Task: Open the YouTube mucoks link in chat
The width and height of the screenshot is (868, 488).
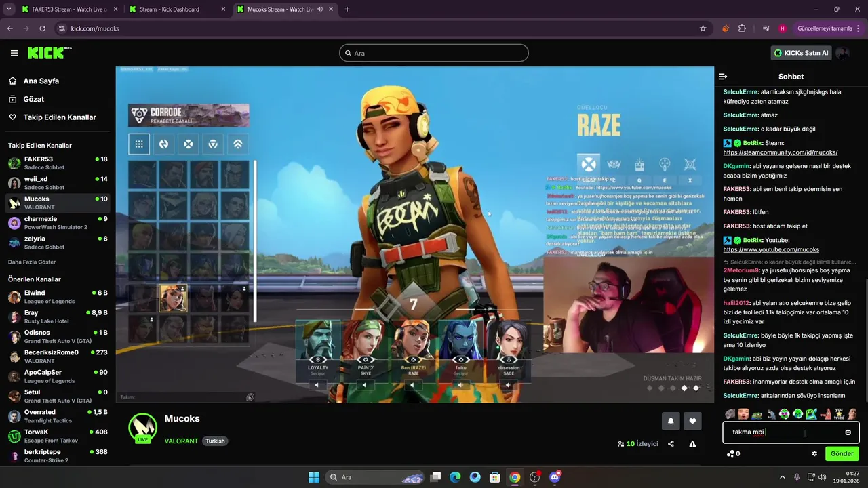Action: 771,249
